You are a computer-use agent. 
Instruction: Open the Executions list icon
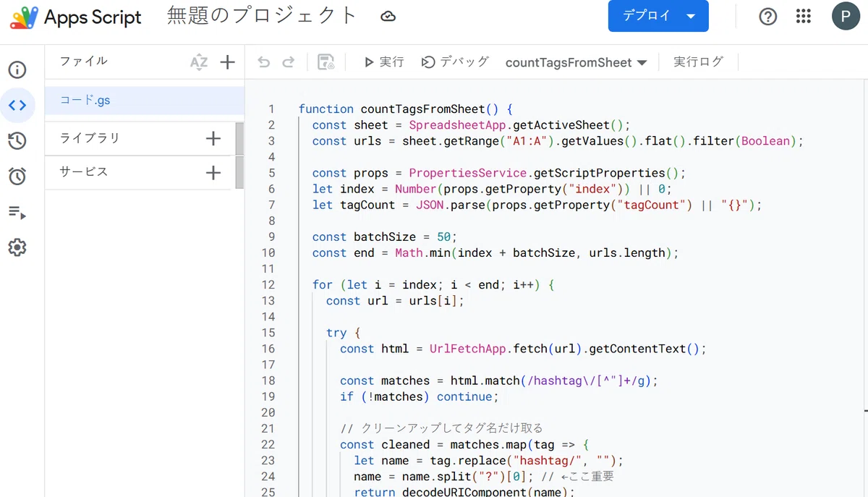click(17, 212)
